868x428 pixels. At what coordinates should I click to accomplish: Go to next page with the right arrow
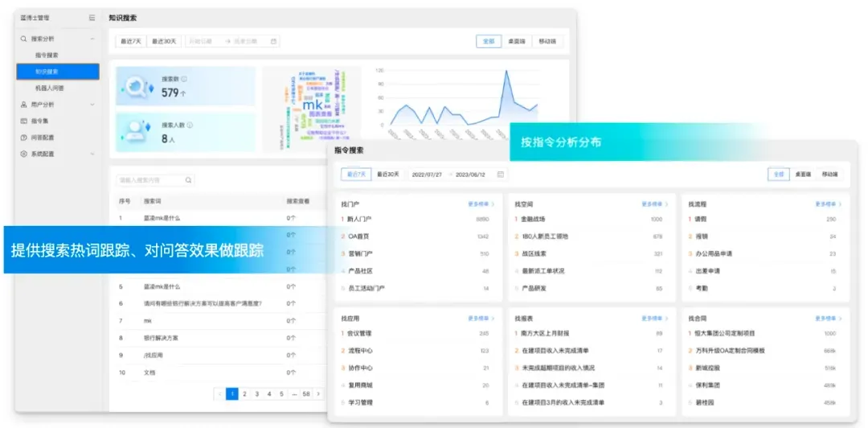tap(318, 394)
